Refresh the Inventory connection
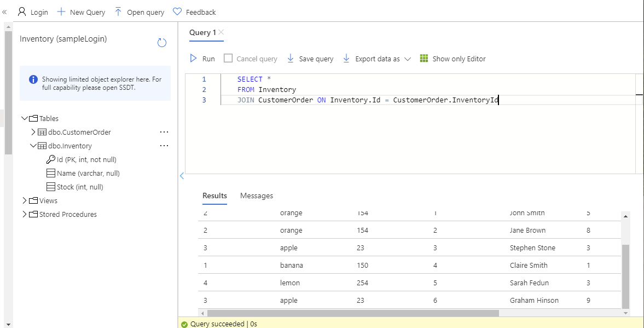The height and width of the screenshot is (328, 644). (162, 43)
